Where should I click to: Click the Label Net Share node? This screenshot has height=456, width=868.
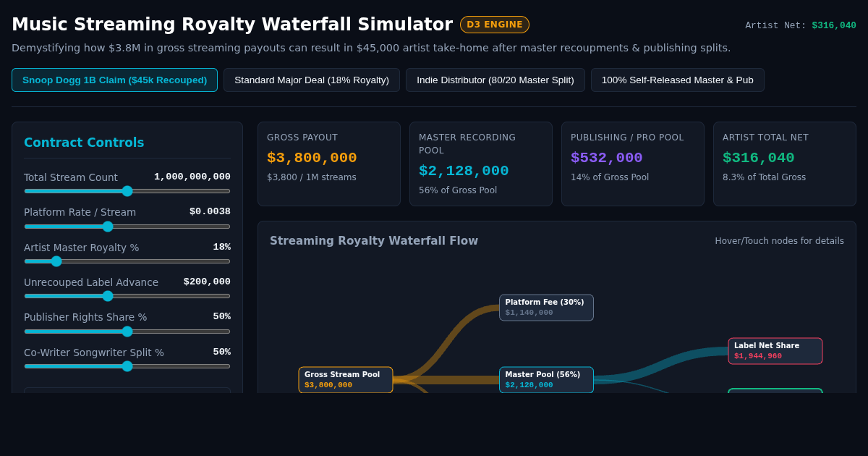click(x=775, y=351)
